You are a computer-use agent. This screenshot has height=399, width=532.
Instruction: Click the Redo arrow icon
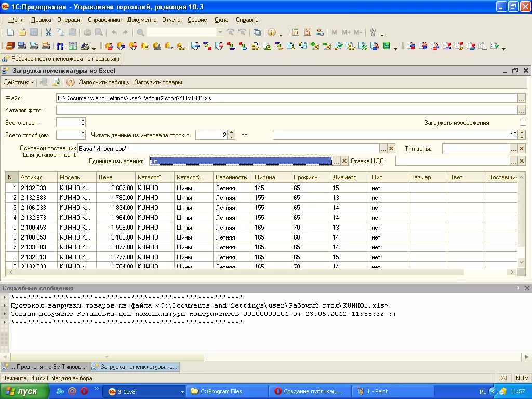click(x=125, y=32)
